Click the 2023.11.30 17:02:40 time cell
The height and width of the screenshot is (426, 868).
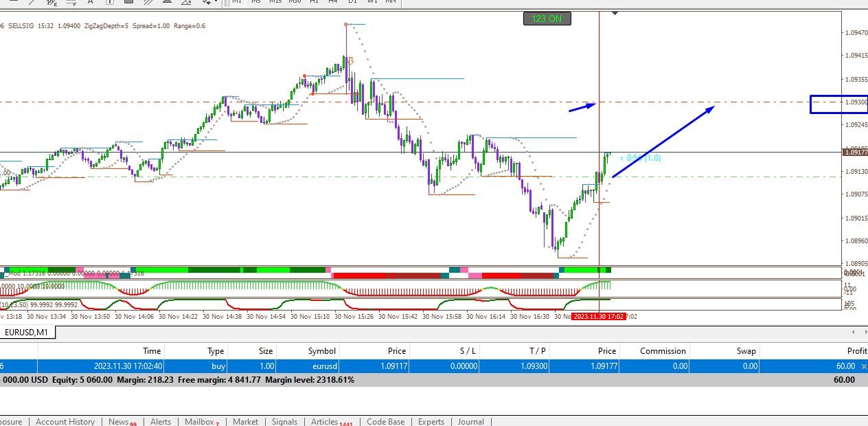[x=128, y=366]
